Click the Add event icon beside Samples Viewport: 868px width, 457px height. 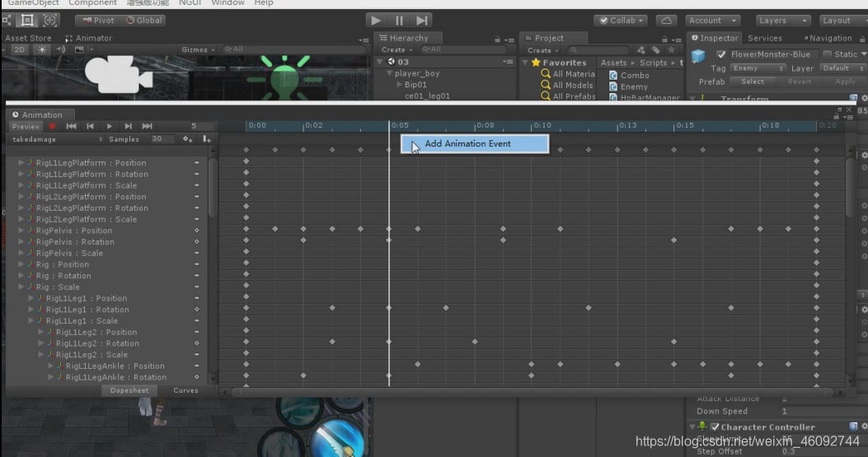pyautogui.click(x=207, y=139)
